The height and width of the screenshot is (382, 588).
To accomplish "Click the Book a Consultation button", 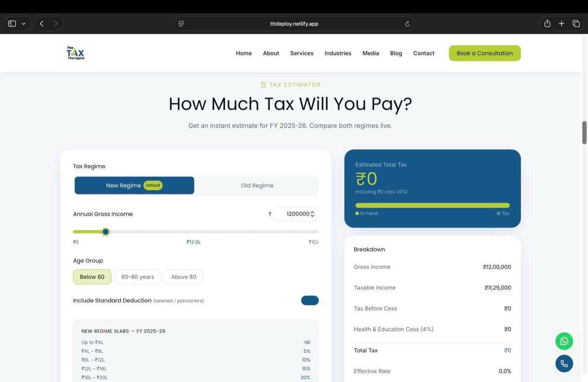I will 485,53.
